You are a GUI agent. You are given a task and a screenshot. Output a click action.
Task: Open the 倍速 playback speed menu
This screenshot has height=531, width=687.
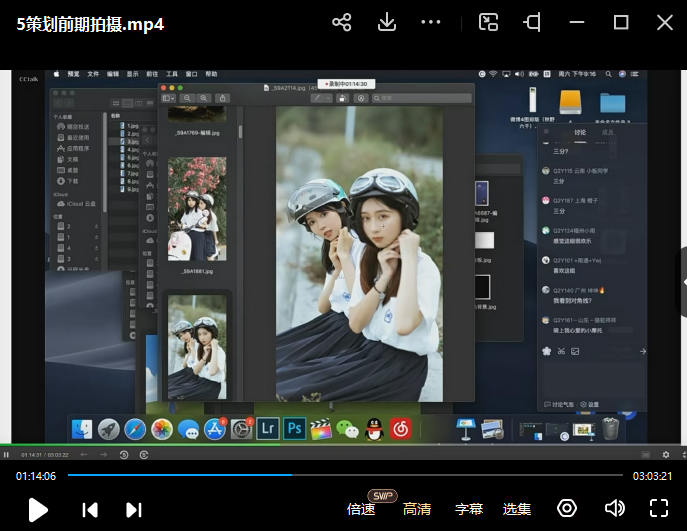pyautogui.click(x=361, y=509)
